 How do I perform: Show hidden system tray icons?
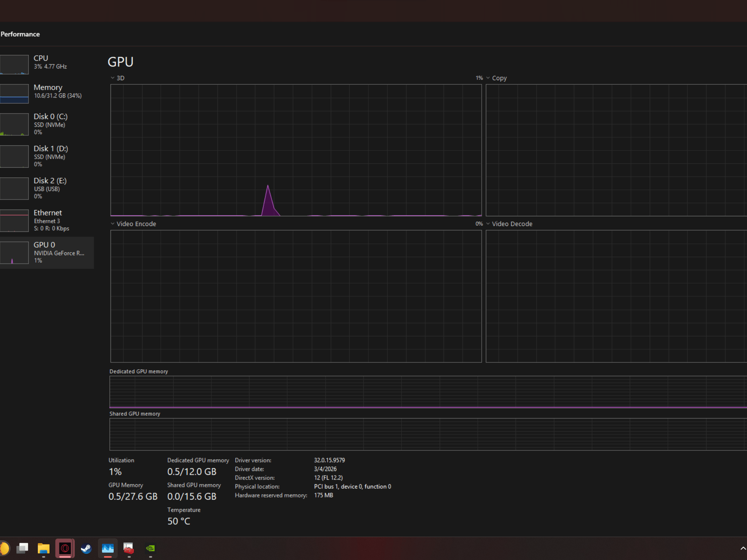(x=743, y=548)
